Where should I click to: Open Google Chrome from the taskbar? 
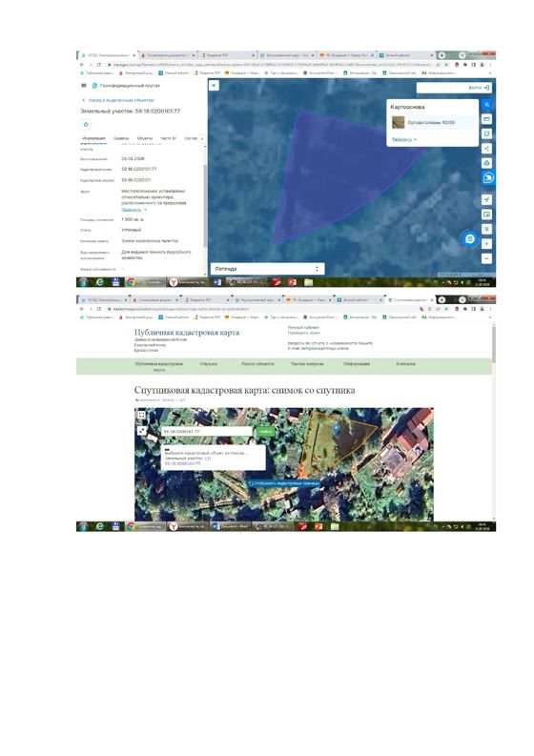131,282
